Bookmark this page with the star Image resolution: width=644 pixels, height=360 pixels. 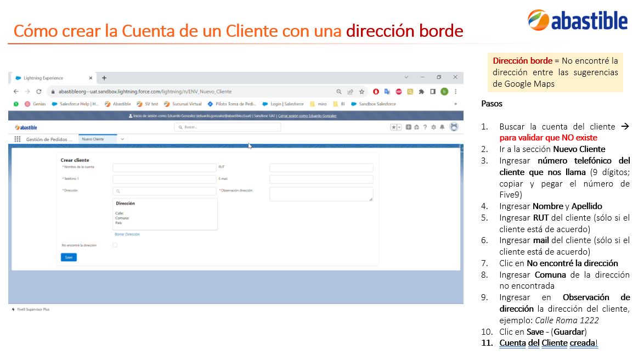(362, 92)
